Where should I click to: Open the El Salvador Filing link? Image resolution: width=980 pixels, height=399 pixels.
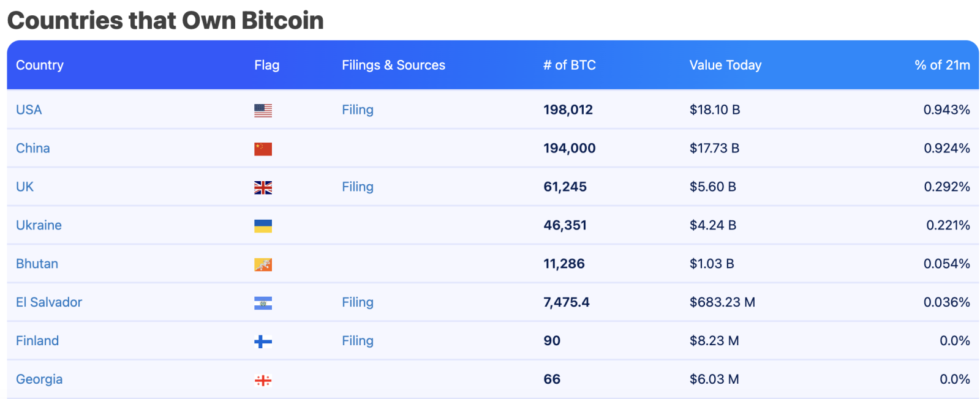point(357,302)
